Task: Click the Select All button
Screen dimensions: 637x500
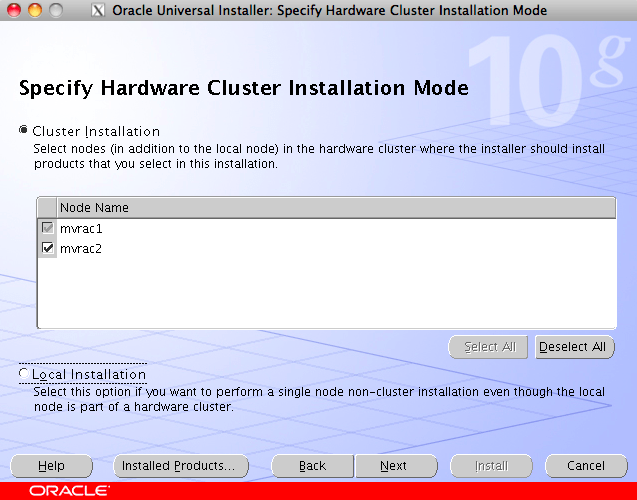Action: pos(489,347)
